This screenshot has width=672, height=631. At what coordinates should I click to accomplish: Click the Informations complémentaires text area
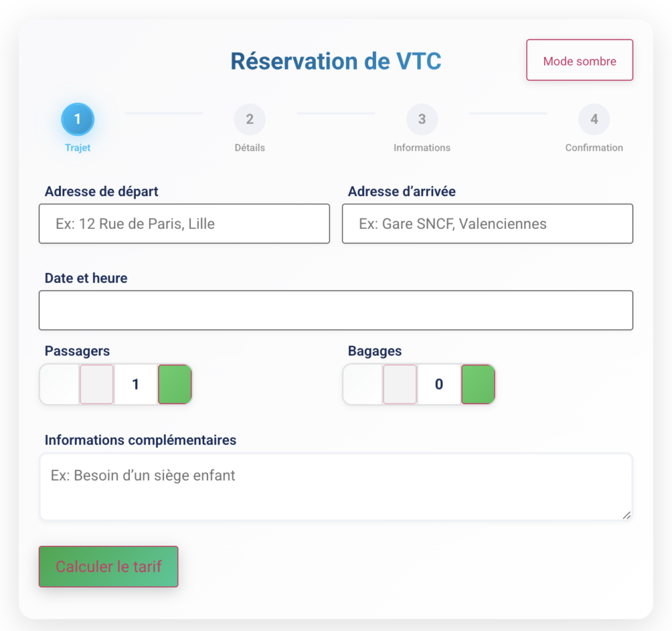tap(336, 485)
